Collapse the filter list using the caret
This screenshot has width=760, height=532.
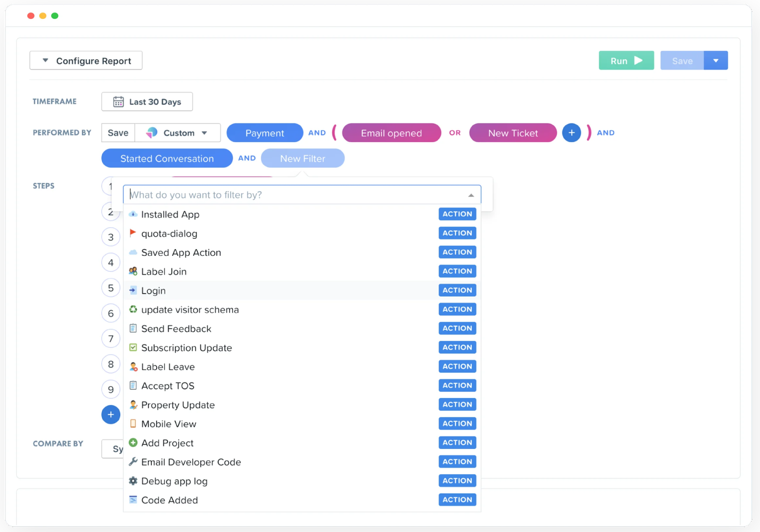(x=471, y=195)
